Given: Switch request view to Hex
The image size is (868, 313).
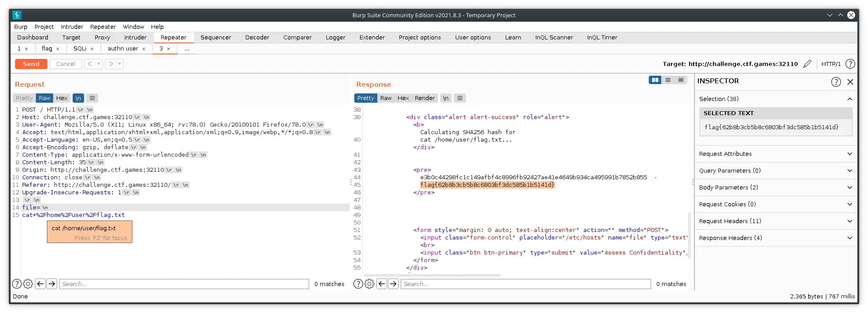Looking at the screenshot, I should tap(62, 98).
